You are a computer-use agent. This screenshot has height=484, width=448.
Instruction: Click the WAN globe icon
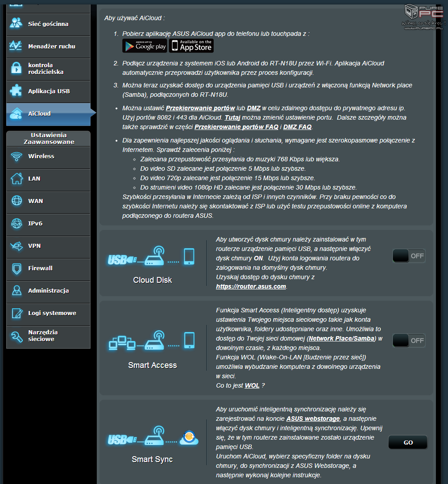(x=17, y=201)
